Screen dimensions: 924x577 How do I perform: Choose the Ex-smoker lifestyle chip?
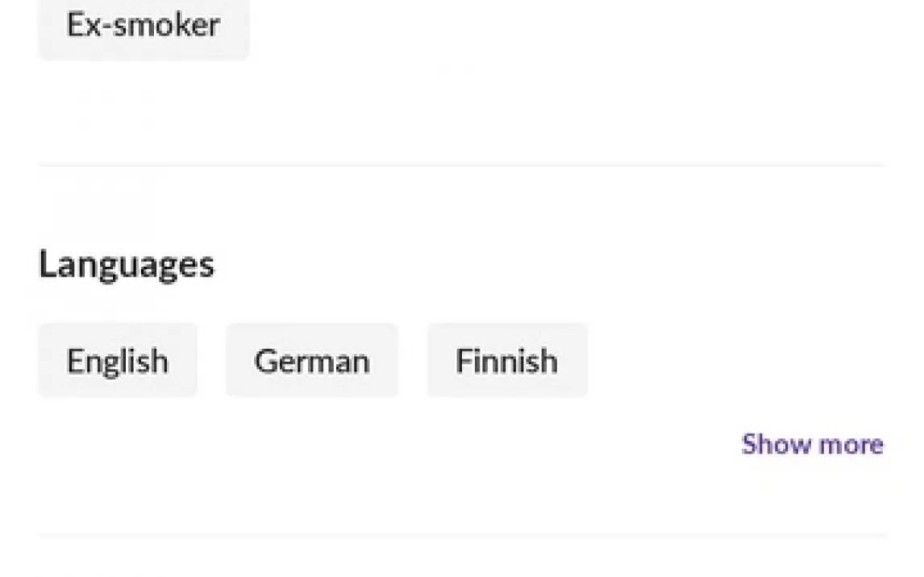(x=143, y=26)
